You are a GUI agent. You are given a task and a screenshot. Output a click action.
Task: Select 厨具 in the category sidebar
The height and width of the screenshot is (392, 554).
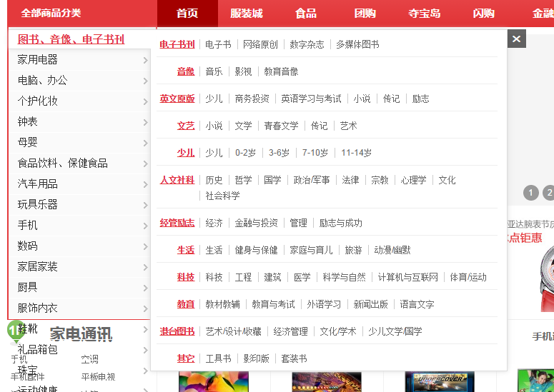(x=28, y=287)
